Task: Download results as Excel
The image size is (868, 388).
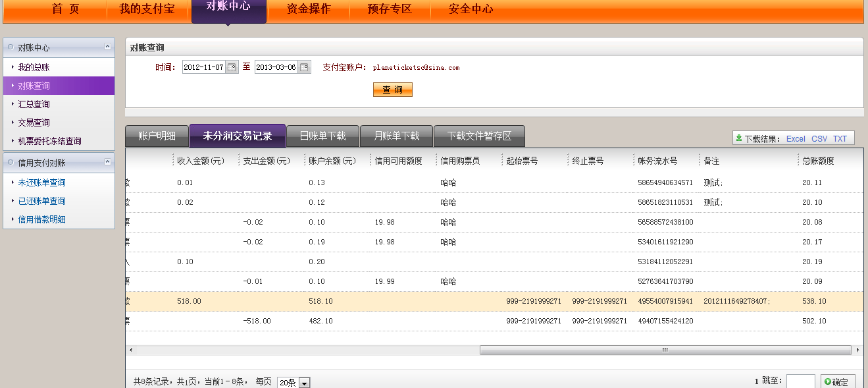Action: (796, 139)
